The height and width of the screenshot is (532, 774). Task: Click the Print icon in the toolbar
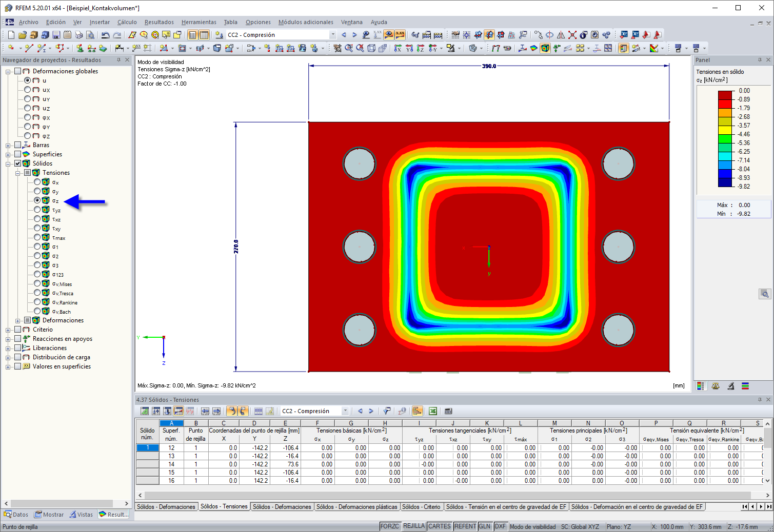point(79,35)
